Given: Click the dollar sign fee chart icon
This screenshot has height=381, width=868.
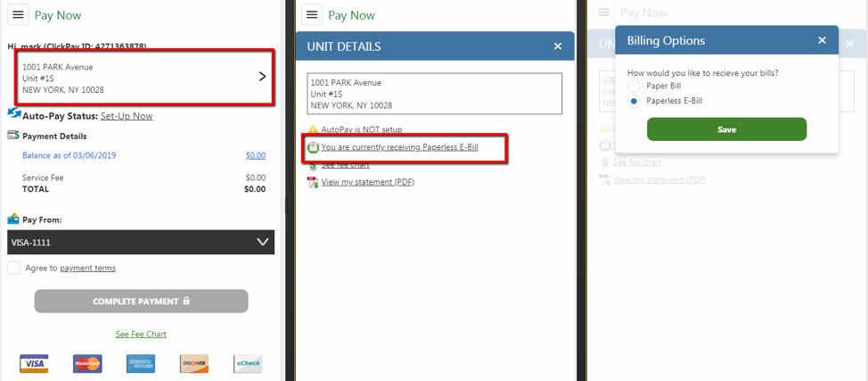Looking at the screenshot, I should pyautogui.click(x=314, y=165).
